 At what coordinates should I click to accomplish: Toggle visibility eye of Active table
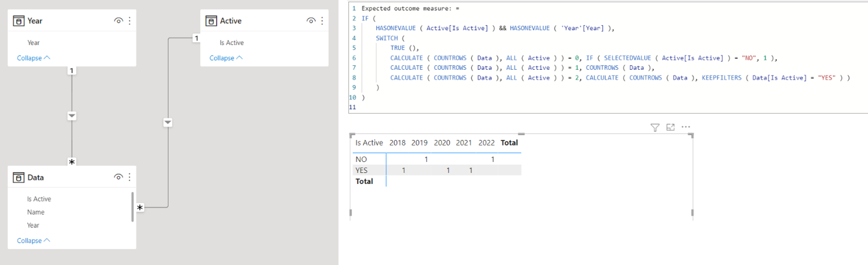[311, 21]
